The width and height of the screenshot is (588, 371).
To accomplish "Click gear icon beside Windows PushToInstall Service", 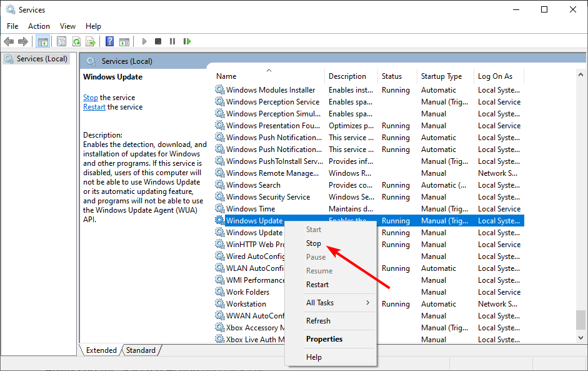I will (x=219, y=161).
